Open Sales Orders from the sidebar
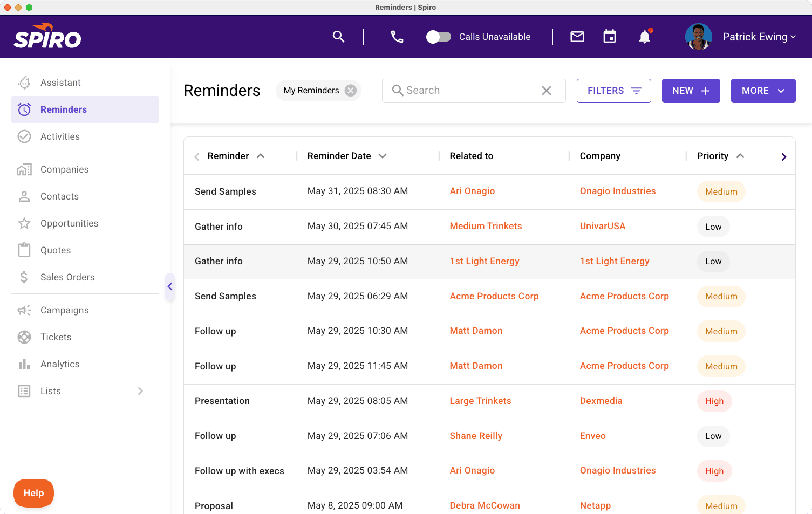Image resolution: width=812 pixels, height=514 pixels. [85, 277]
